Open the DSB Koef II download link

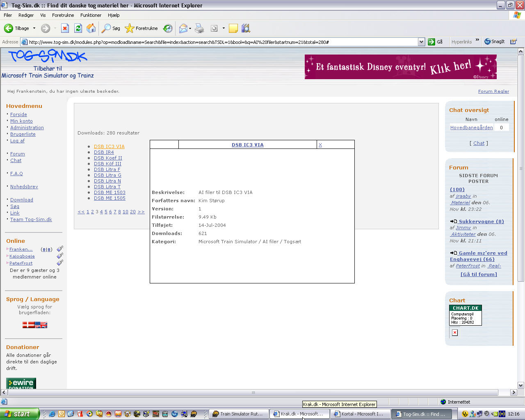[x=108, y=158]
